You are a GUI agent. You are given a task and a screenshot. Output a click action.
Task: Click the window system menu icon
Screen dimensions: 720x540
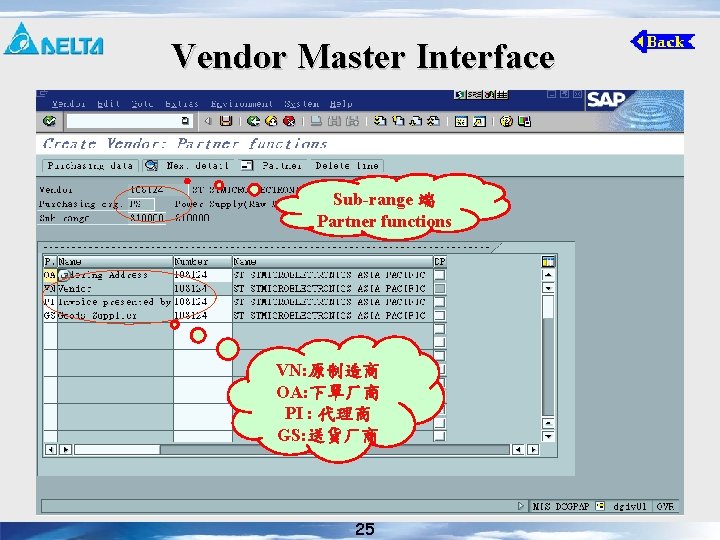point(42,93)
